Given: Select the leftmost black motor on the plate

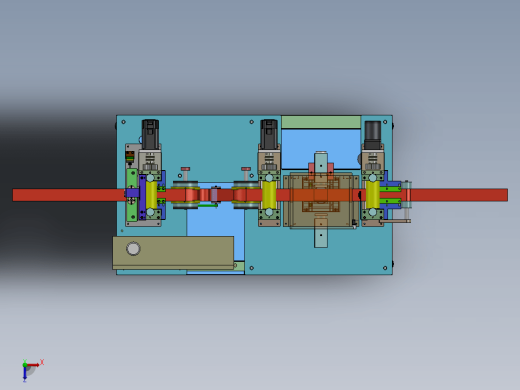Looking at the screenshot, I should tap(150, 134).
